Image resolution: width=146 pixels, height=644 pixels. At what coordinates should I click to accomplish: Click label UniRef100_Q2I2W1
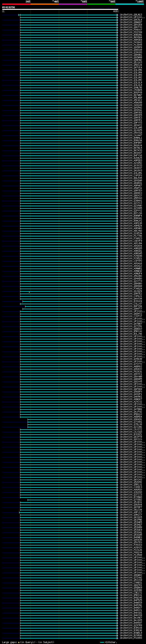tap(131, 427)
